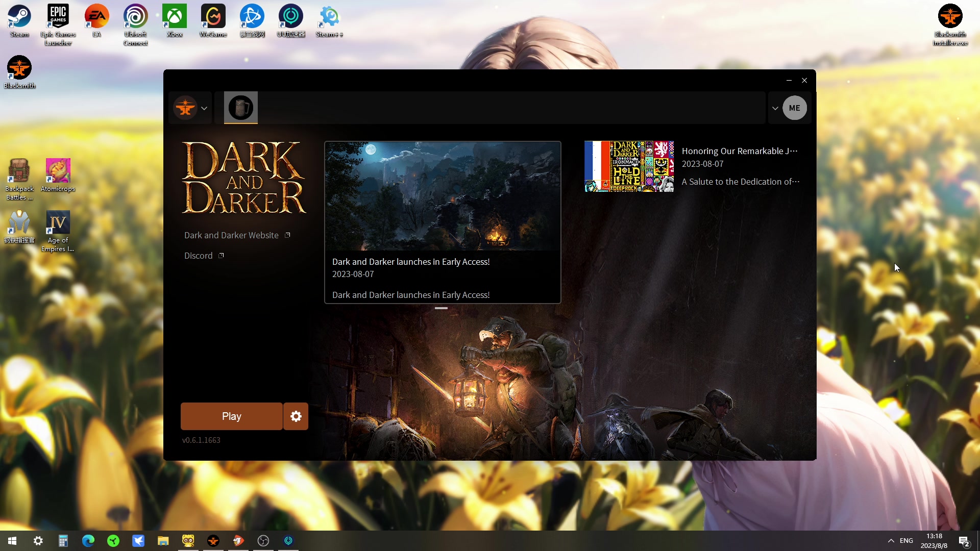Image resolution: width=980 pixels, height=551 pixels.
Task: Select the Epic Games Launcher desktop icon
Action: (x=58, y=25)
